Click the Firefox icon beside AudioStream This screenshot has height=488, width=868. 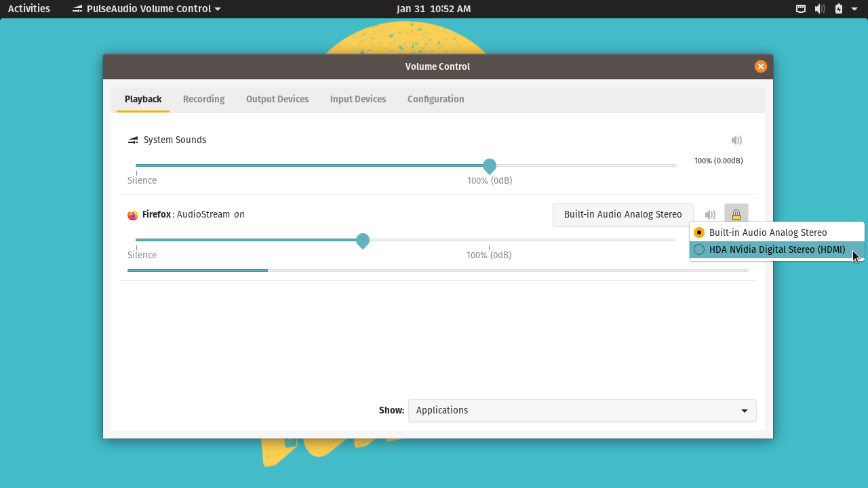[x=132, y=214]
